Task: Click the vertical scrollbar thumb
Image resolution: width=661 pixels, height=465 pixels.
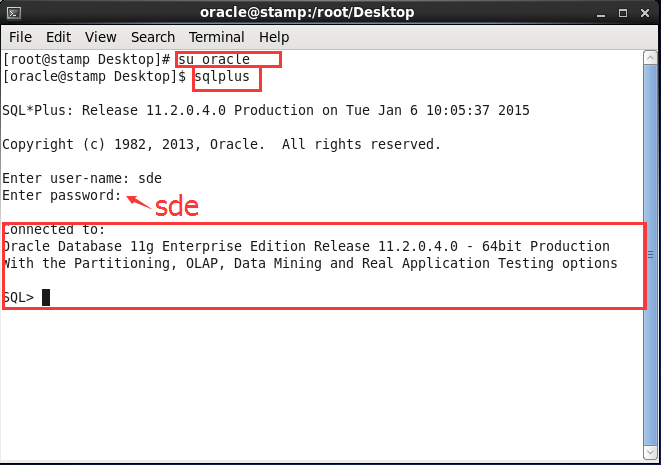Action: coord(650,255)
